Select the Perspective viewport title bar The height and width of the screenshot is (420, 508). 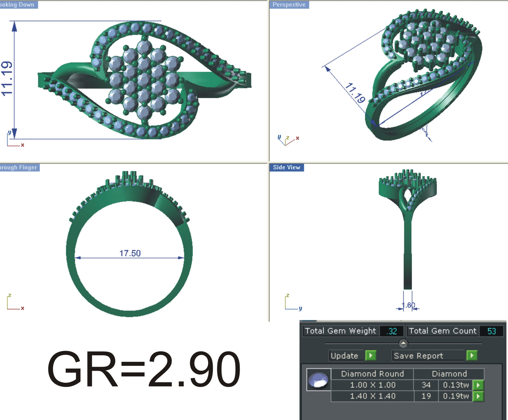click(x=289, y=5)
